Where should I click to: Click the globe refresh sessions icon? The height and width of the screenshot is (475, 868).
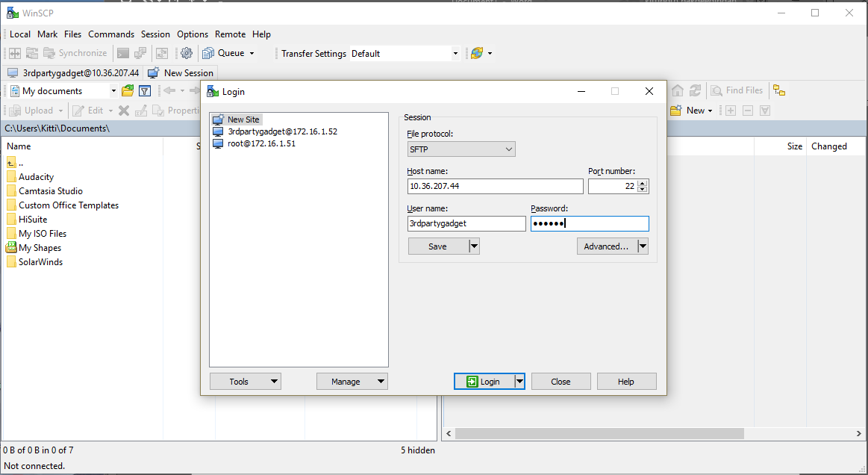tap(477, 53)
